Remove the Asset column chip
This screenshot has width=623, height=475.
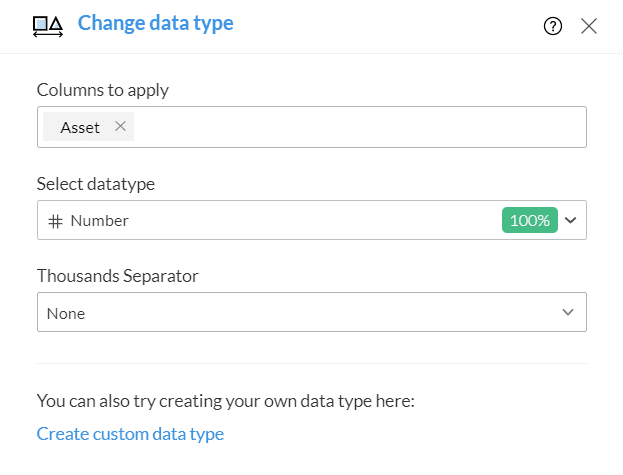click(x=120, y=127)
